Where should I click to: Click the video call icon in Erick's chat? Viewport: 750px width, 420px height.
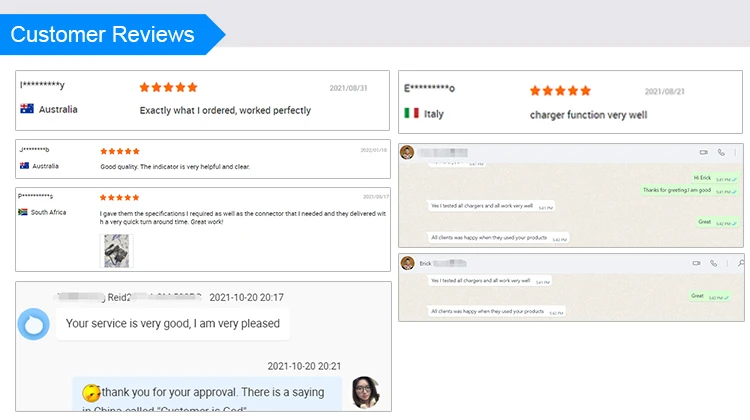coord(696,263)
